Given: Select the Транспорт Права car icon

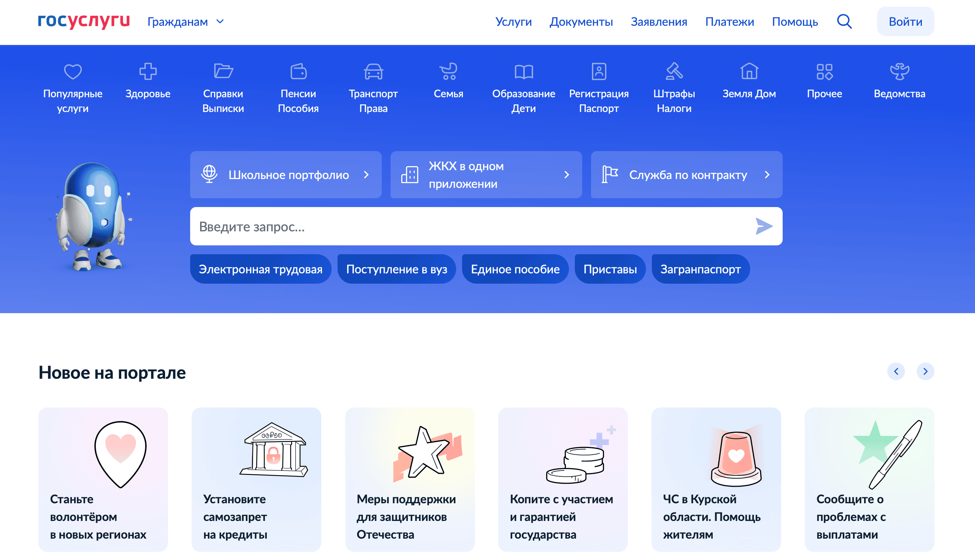Looking at the screenshot, I should click(x=373, y=71).
